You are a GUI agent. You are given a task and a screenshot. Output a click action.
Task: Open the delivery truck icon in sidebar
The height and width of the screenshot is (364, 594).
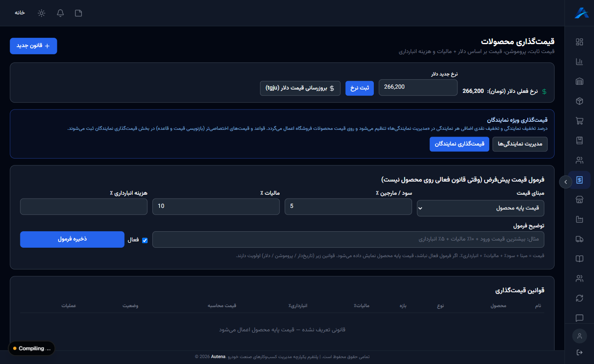579,239
